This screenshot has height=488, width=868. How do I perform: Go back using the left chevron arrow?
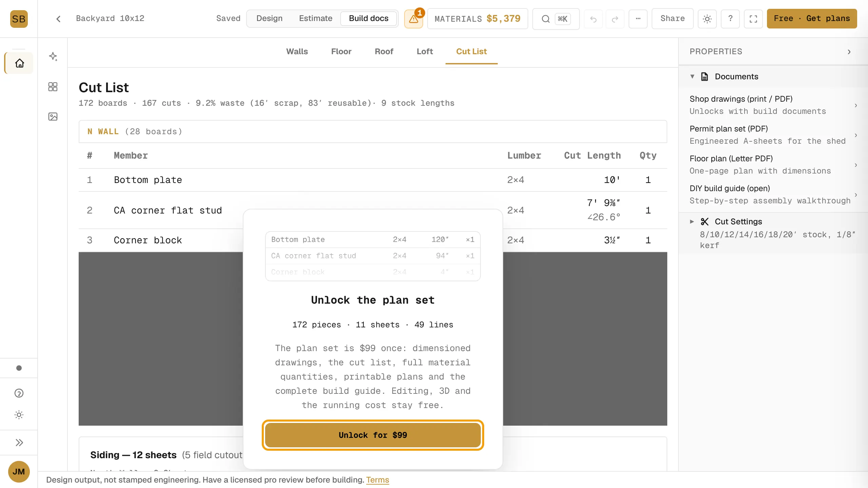coord(58,19)
